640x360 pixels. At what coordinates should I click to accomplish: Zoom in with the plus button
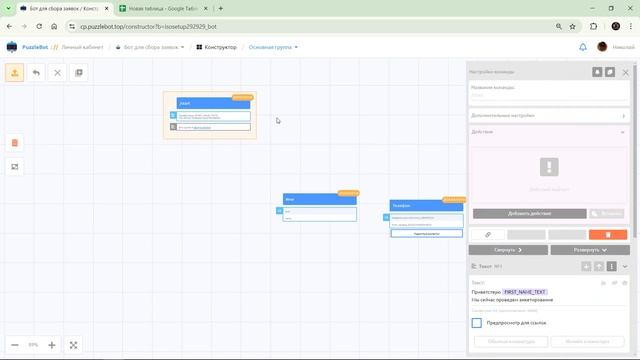pos(52,345)
